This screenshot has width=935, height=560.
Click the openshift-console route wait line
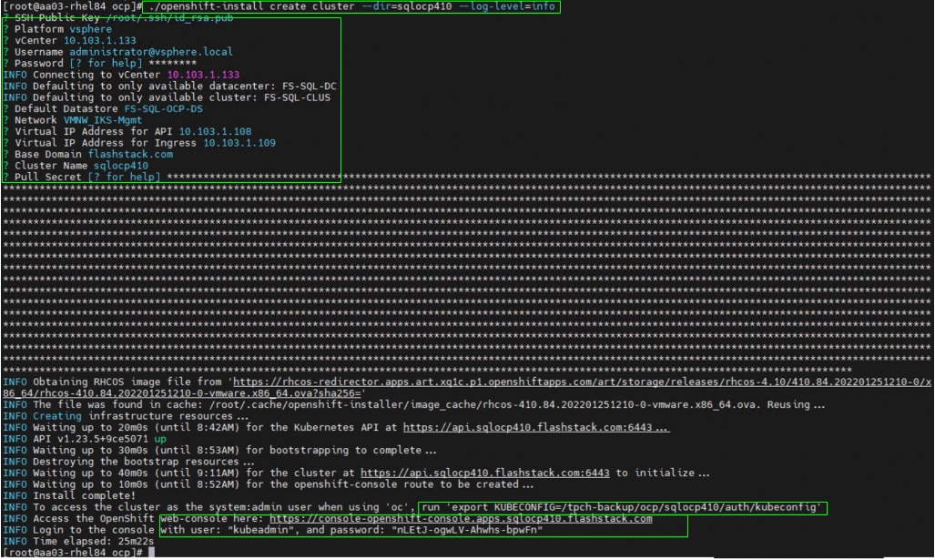point(268,484)
